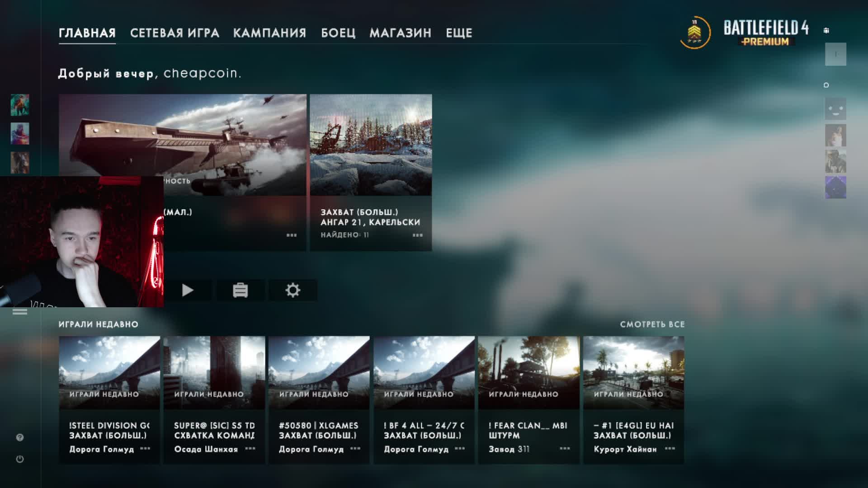Switch to the Сетевая игра tab
This screenshot has height=488, width=868.
175,33
